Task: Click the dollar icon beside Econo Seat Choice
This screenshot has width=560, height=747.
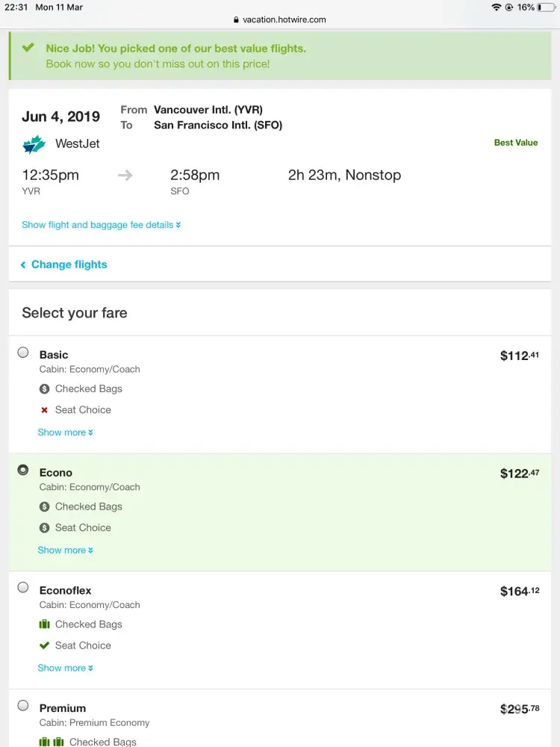Action: 45,528
